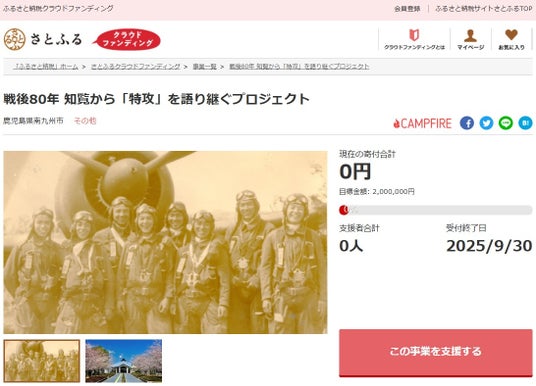The image size is (536, 386).
Task: Click the donation progress bar
Action: click(436, 210)
